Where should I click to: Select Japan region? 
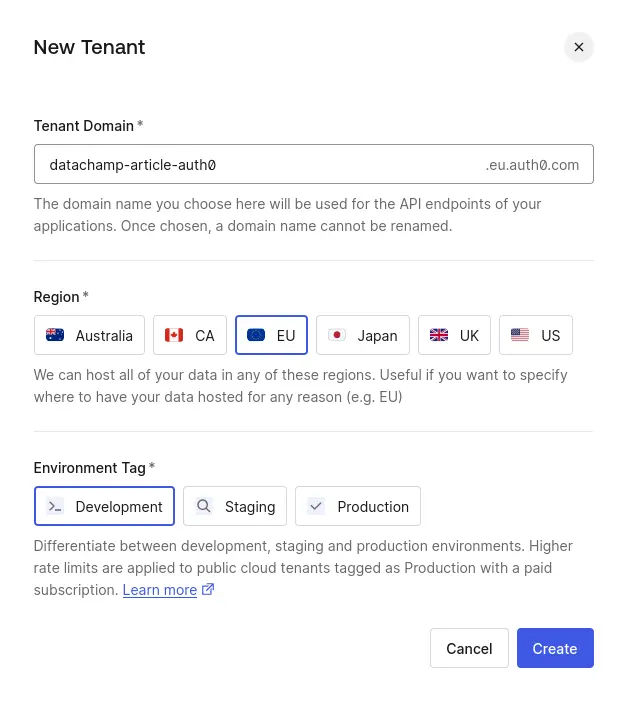[x=363, y=335]
